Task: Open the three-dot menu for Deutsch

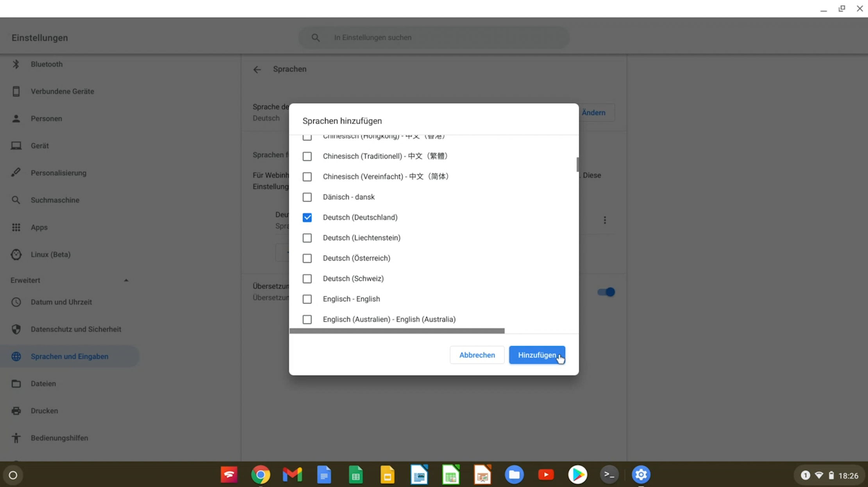Action: tap(605, 220)
